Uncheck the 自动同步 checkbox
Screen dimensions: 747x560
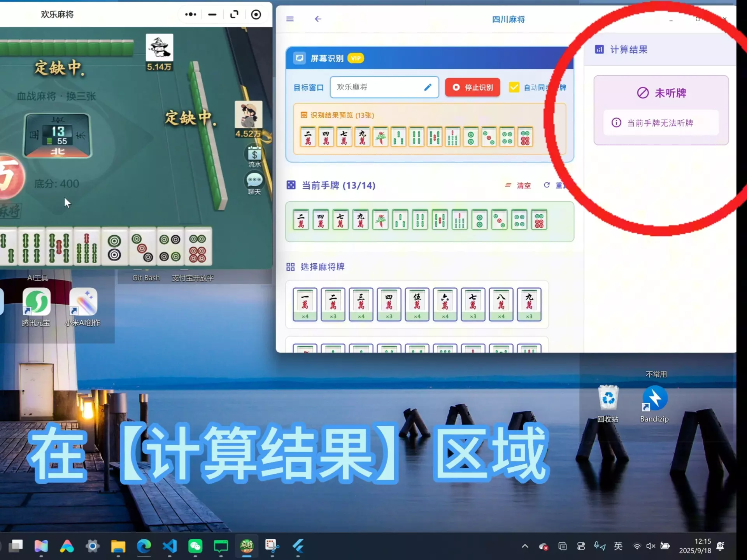tap(514, 87)
